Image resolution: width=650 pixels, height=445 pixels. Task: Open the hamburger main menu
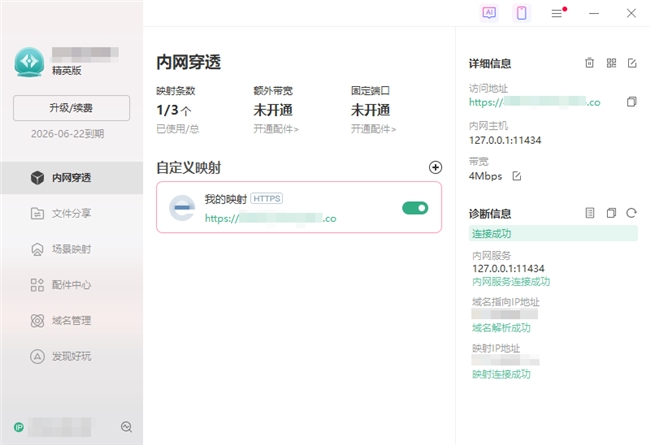click(557, 13)
